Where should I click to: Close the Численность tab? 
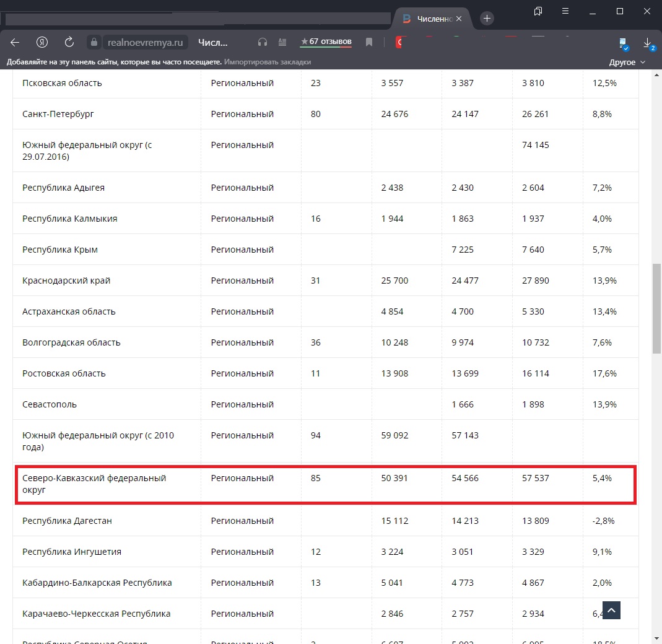click(x=459, y=19)
